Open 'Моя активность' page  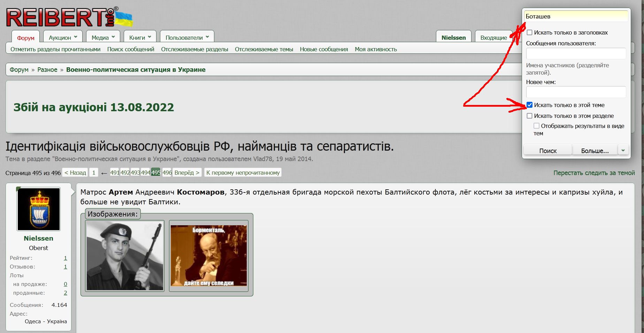(376, 49)
